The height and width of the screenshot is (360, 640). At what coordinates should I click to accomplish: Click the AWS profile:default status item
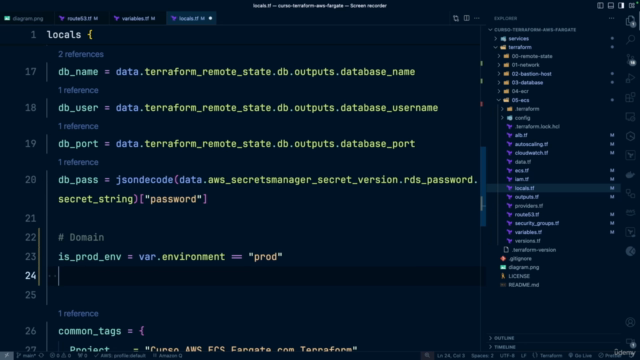click(120, 356)
